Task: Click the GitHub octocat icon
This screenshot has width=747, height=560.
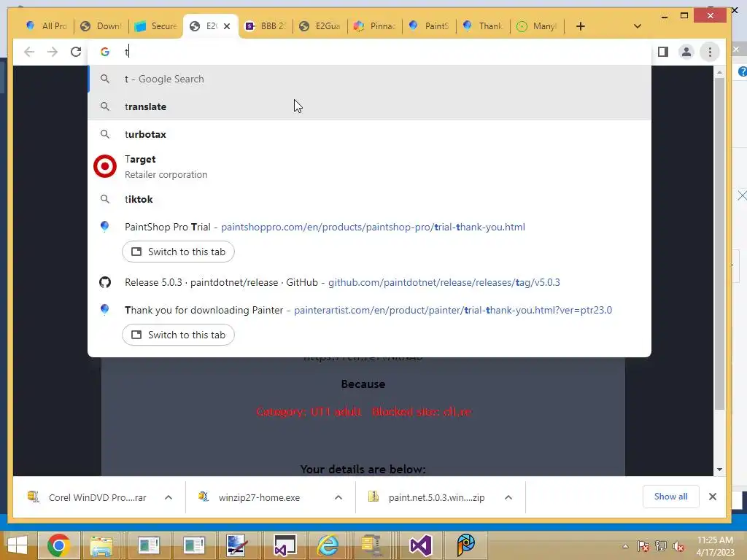Action: click(x=105, y=282)
